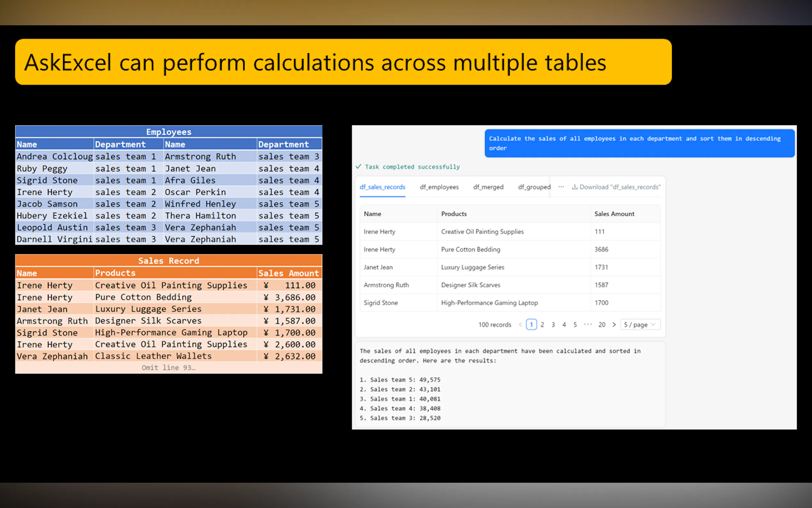Click Download "df_sales_records" link
The image size is (812, 508).
pos(619,187)
